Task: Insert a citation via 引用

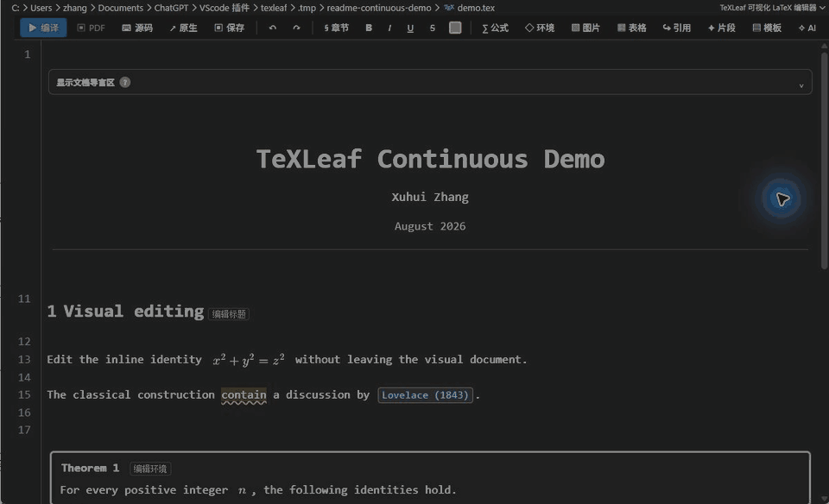Action: point(677,28)
